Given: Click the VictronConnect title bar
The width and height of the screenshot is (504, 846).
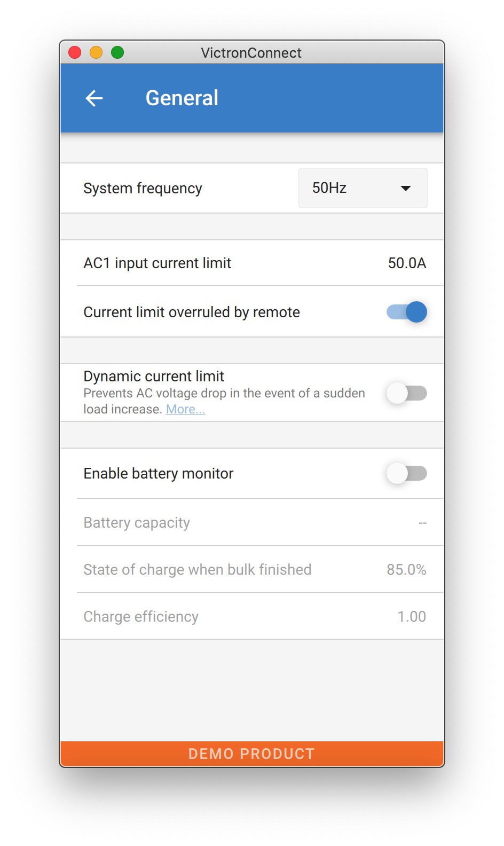Looking at the screenshot, I should (x=251, y=53).
